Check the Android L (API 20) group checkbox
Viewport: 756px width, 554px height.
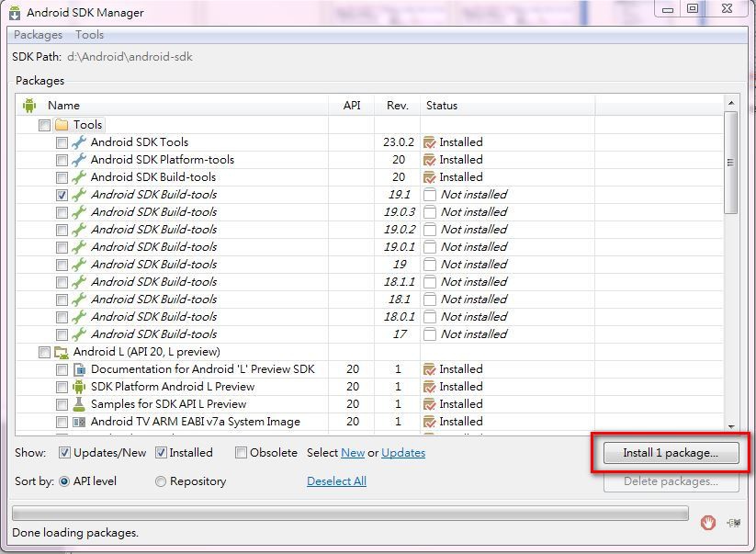(x=44, y=353)
